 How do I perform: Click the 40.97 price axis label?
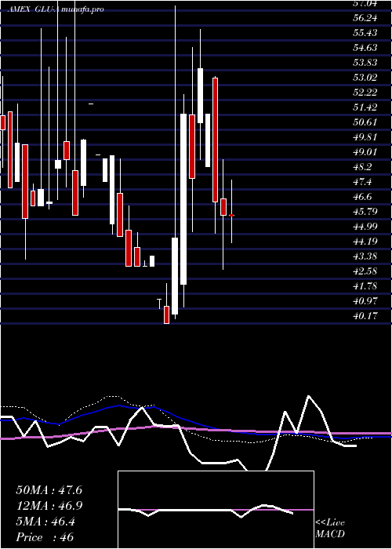(x=365, y=300)
